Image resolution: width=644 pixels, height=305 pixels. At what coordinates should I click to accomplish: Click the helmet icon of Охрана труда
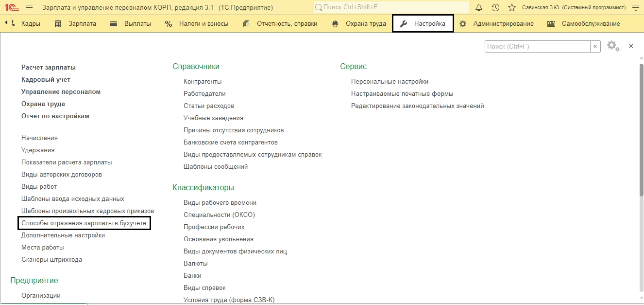pyautogui.click(x=335, y=24)
